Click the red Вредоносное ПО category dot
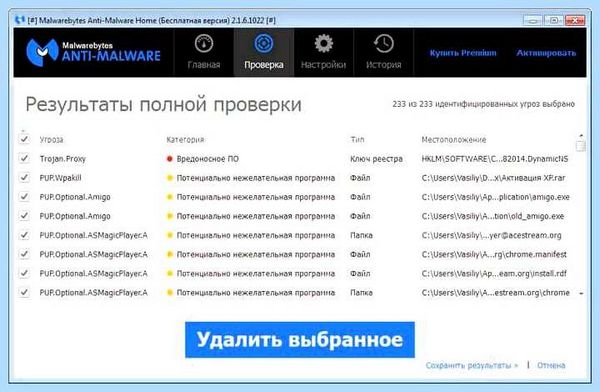Image resolution: width=600 pixels, height=392 pixels. pos(170,158)
